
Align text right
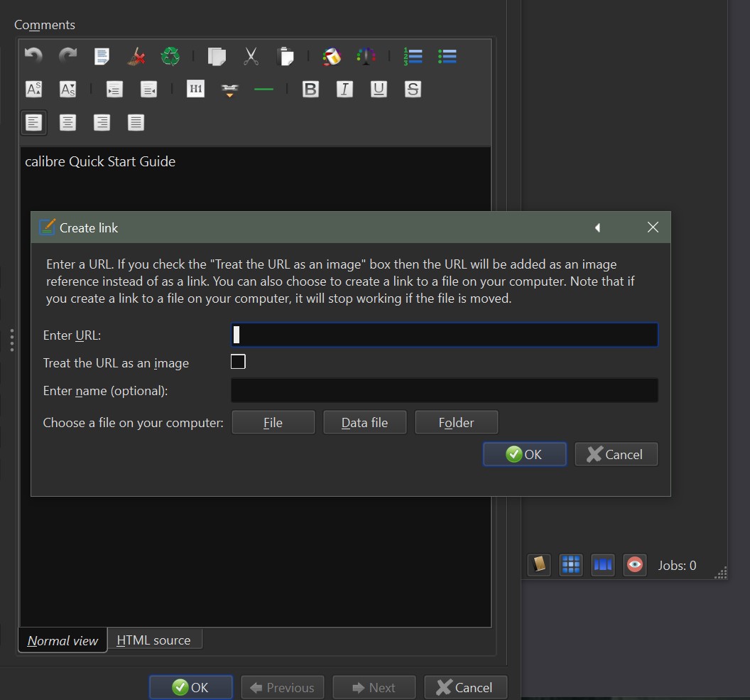click(x=102, y=122)
